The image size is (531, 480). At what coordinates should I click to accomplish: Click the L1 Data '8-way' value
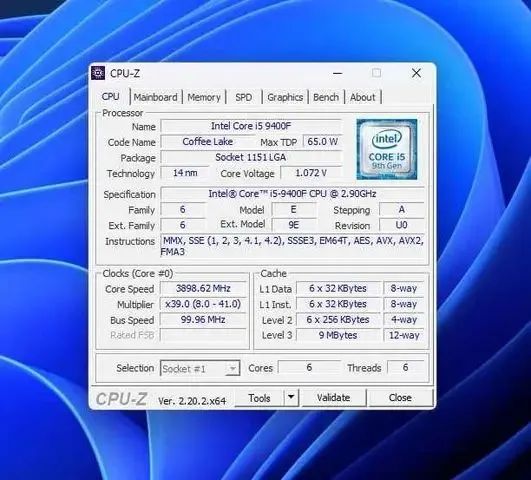pyautogui.click(x=404, y=288)
